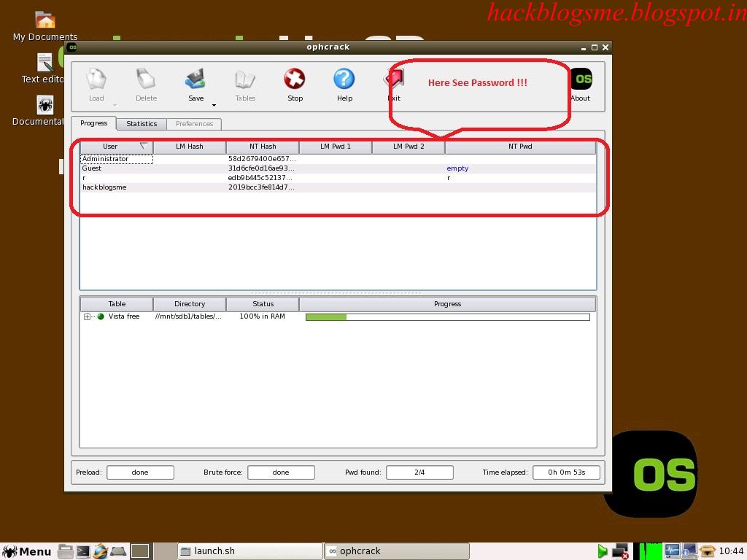Switch to the Progress tab
Viewport: 747px width, 560px height.
pos(94,122)
